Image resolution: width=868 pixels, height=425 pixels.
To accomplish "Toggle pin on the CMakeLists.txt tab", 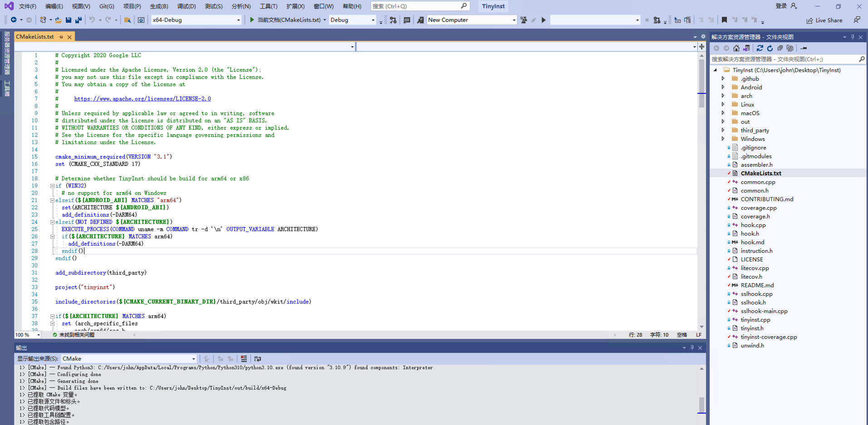I will pyautogui.click(x=61, y=37).
